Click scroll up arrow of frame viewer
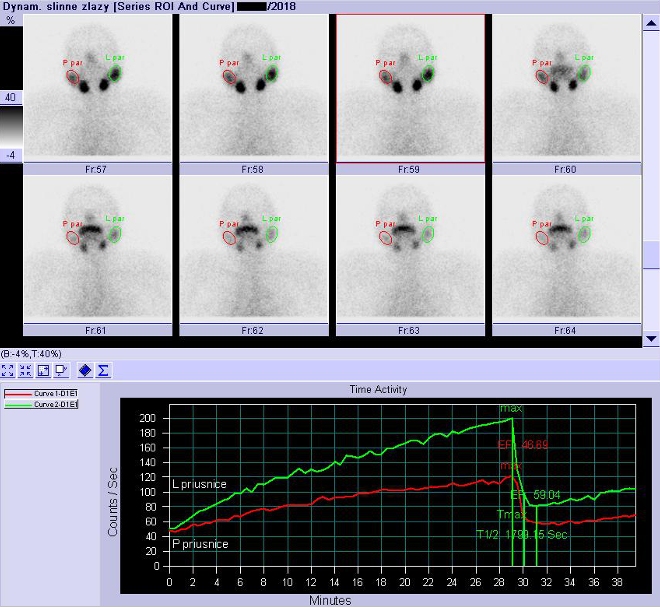The height and width of the screenshot is (607, 660). (x=651, y=24)
